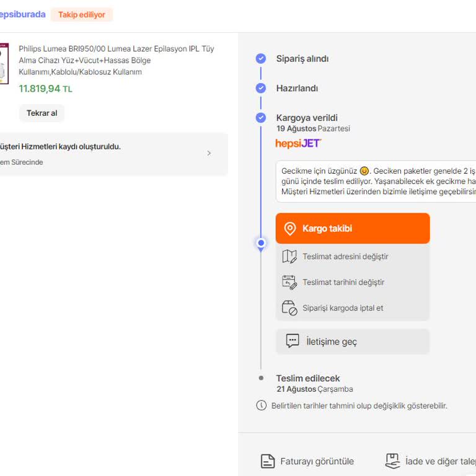Select Teslimat tarihini değiştir option

point(343,282)
